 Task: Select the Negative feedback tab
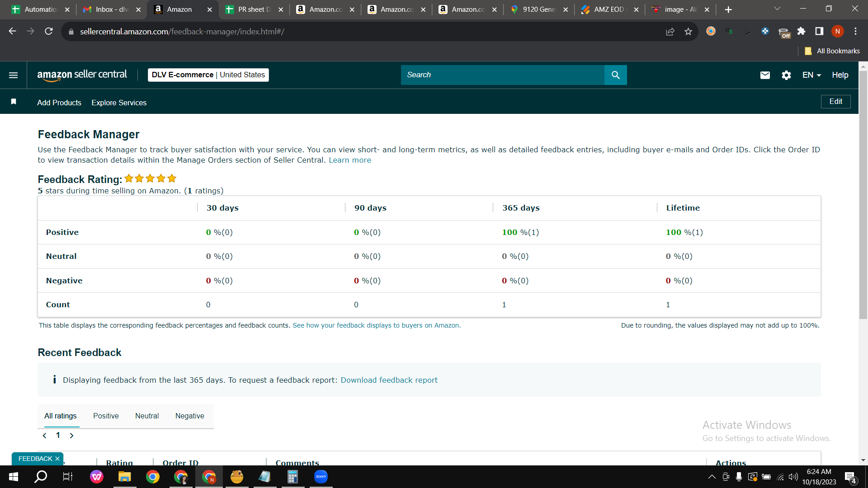click(189, 416)
